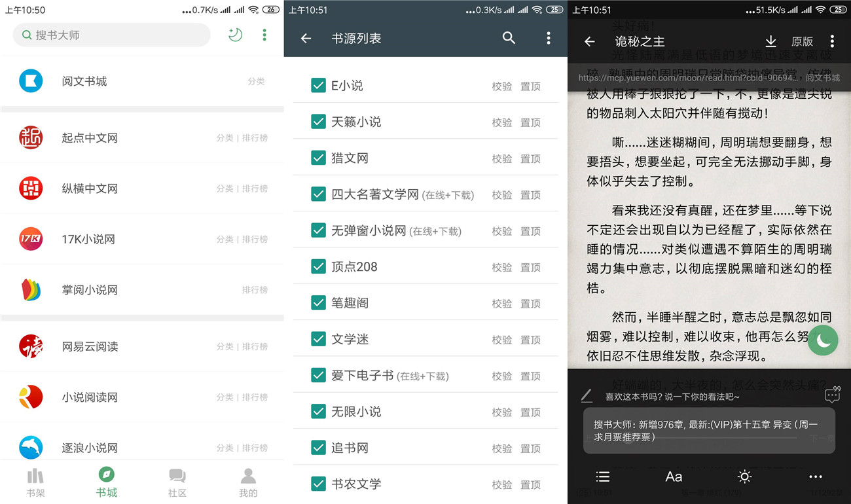
Task: Uncheck the 无弹窗小说网 checkbox
Action: click(x=318, y=230)
